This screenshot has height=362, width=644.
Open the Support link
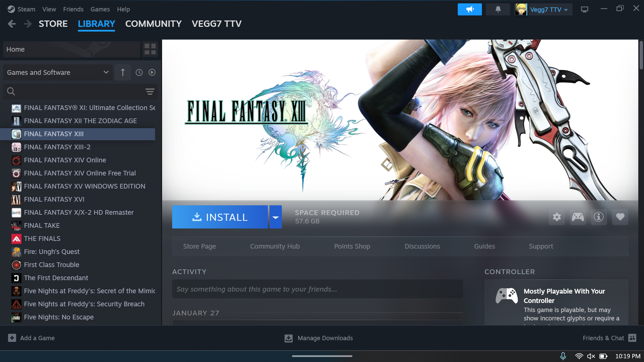click(541, 246)
